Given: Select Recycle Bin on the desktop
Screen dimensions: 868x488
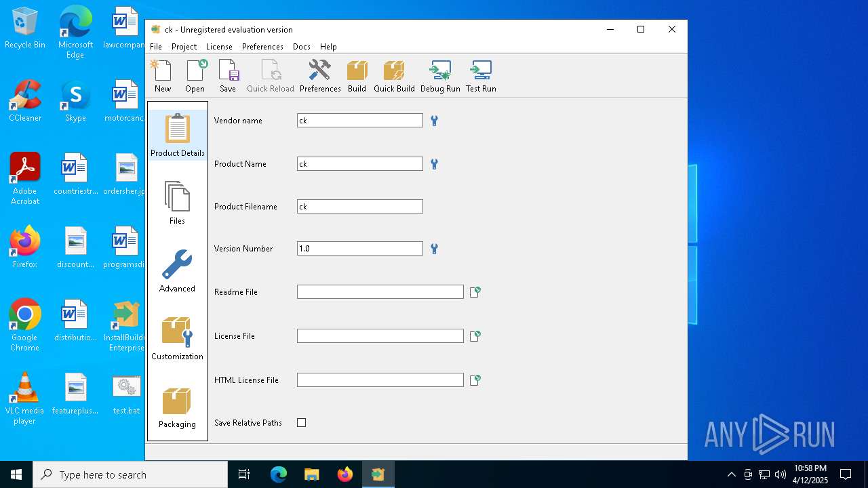Looking at the screenshot, I should (x=25, y=29).
